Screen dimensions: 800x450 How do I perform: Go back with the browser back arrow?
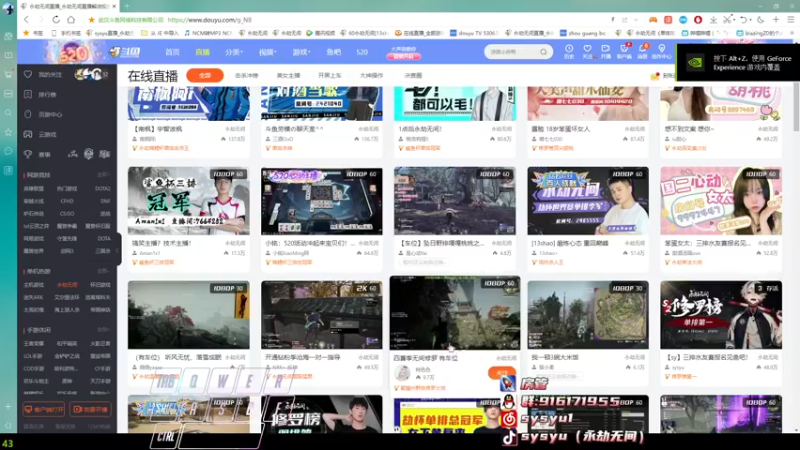click(27, 20)
